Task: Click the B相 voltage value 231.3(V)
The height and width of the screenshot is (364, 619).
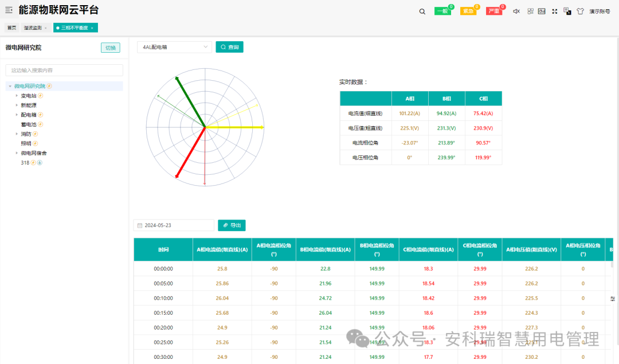Action: point(446,128)
